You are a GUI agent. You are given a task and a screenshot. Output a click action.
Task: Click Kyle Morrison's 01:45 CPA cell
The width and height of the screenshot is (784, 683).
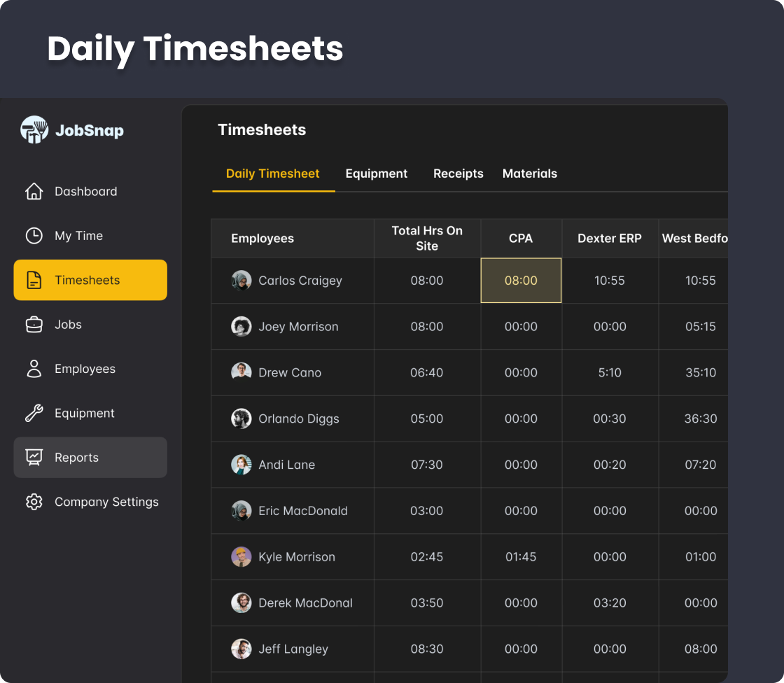[521, 556]
